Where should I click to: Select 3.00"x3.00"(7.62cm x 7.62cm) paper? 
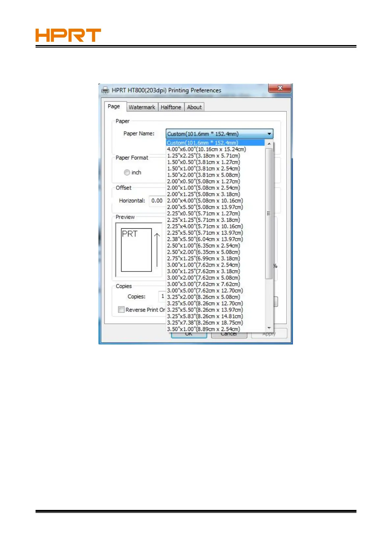tap(215, 284)
